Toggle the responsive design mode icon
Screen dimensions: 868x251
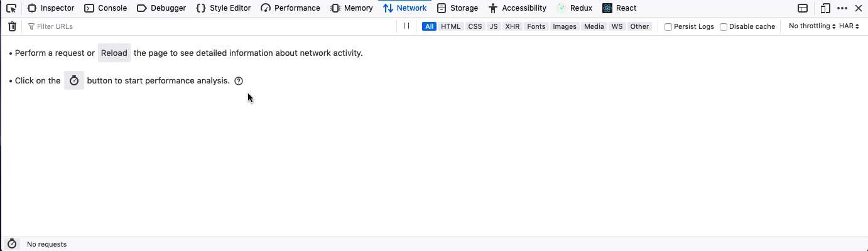pyautogui.click(x=825, y=8)
